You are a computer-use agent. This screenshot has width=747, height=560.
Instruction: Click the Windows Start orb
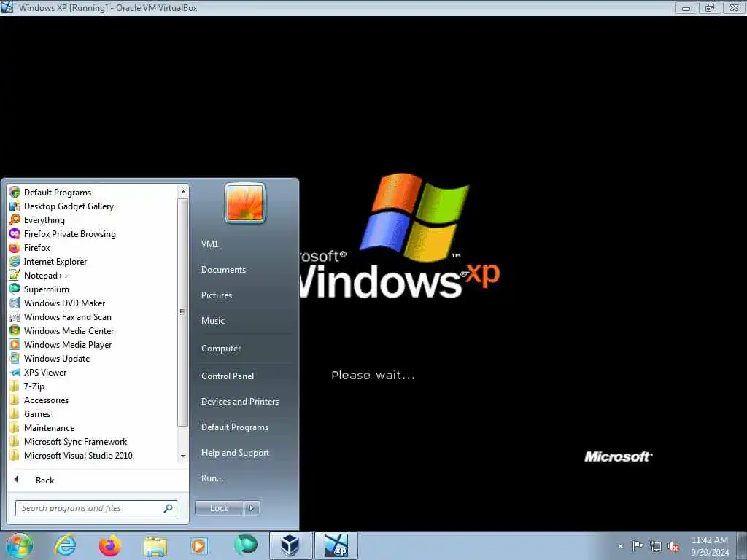coord(20,545)
